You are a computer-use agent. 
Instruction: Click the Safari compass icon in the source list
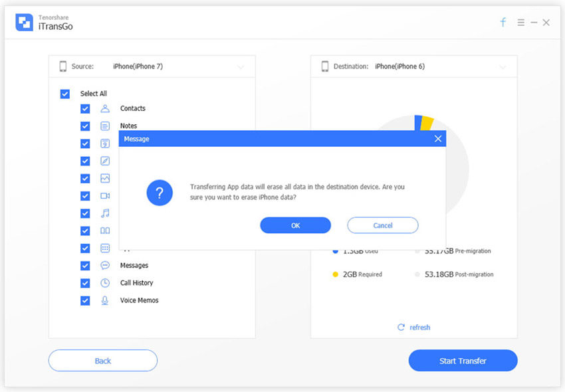105,161
